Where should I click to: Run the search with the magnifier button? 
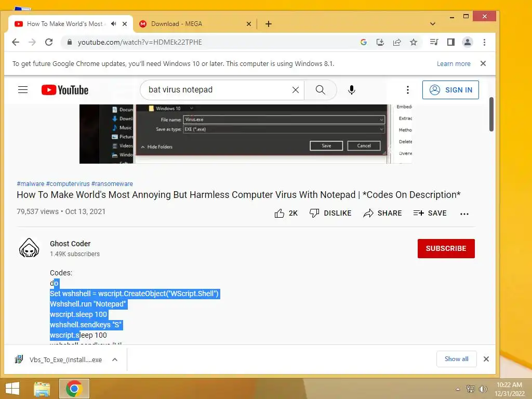pyautogui.click(x=320, y=89)
